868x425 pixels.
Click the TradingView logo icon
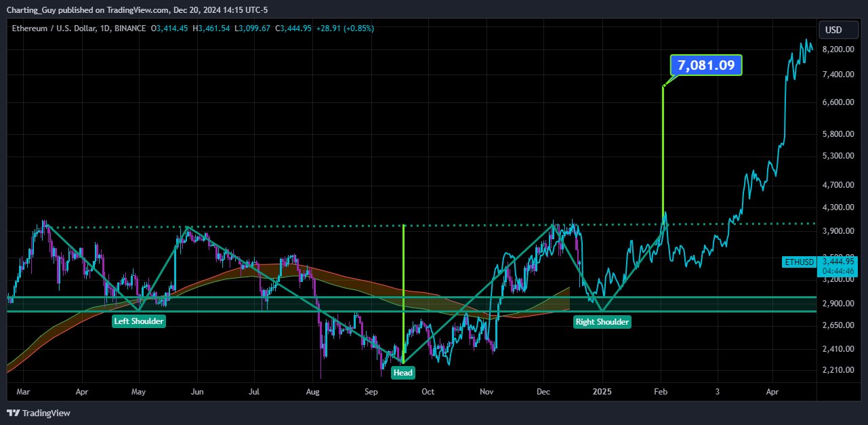13,413
